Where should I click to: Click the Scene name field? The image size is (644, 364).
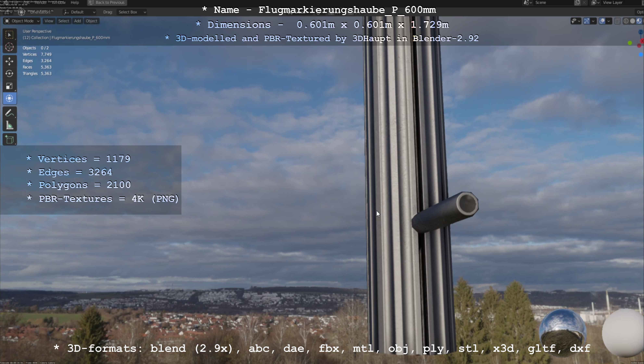(550, 3)
